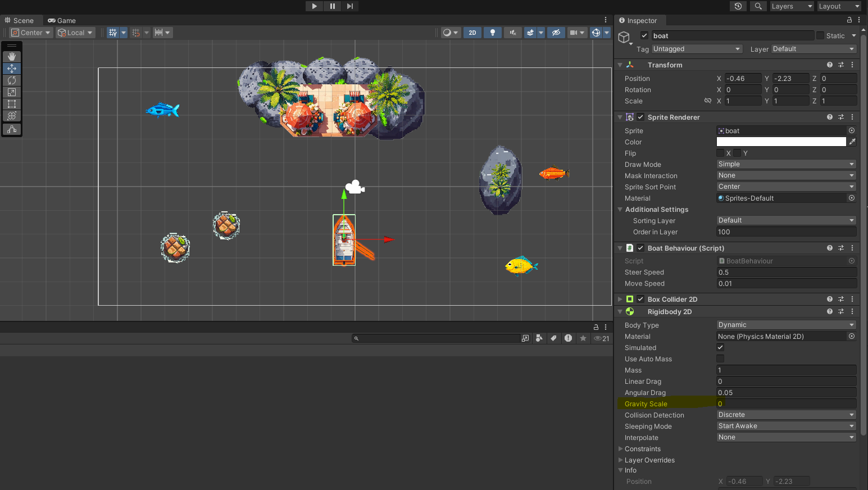The width and height of the screenshot is (868, 490).
Task: Select the Move tool
Action: tap(12, 68)
